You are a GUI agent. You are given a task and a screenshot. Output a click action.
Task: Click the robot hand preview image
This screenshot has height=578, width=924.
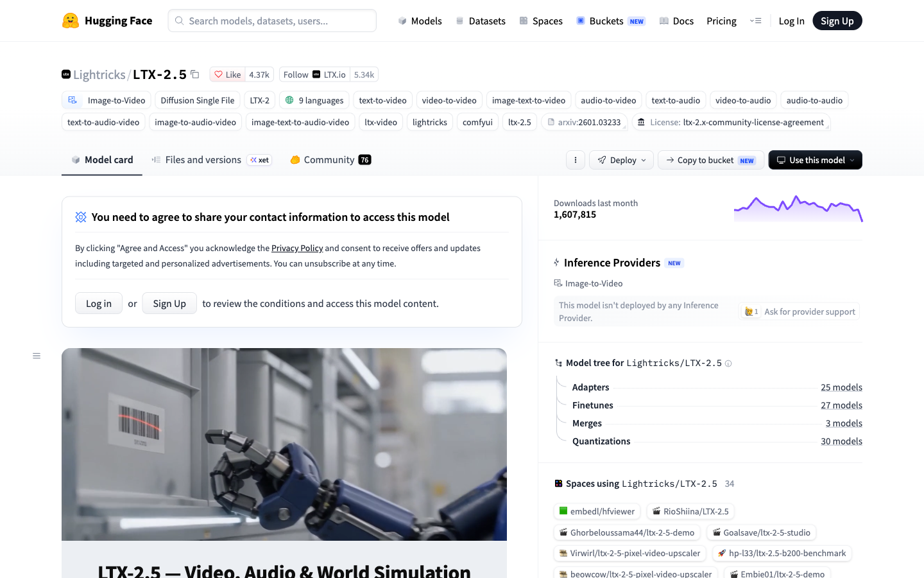pos(284,444)
